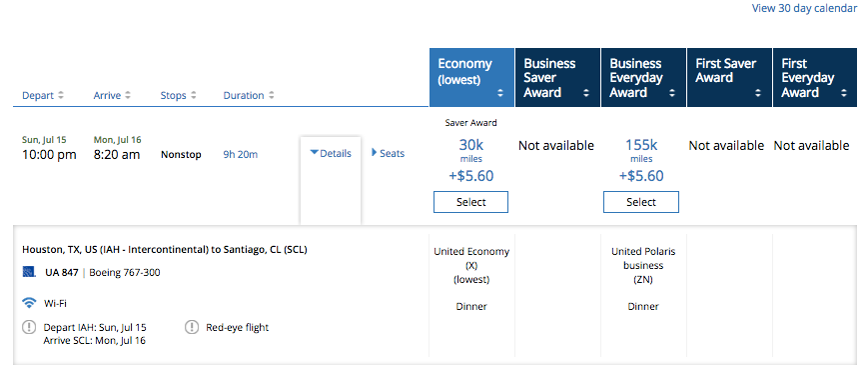This screenshot has height=365, width=868.
Task: Sort by Economy (lowest) fare column
Action: (471, 78)
